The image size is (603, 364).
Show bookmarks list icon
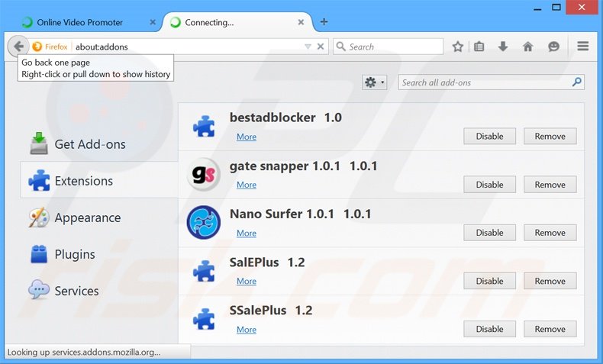pyautogui.click(x=479, y=47)
